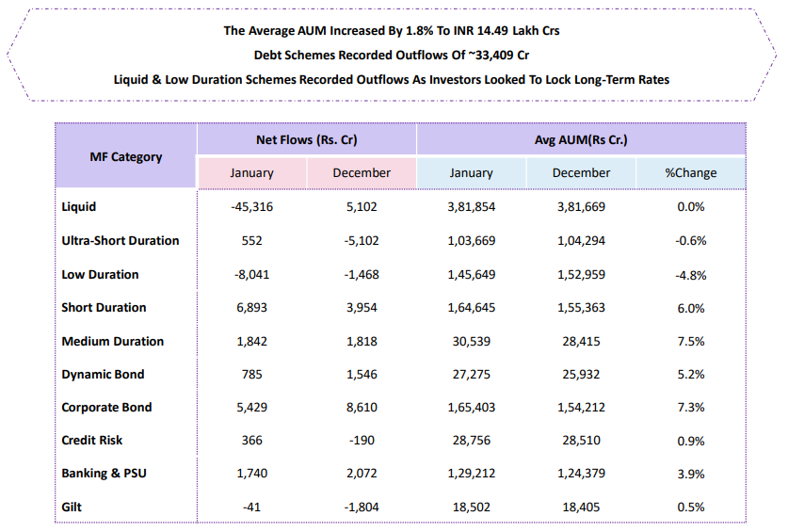Viewport: 788px width, 532px height.
Task: Select Corporate Bond December flow '8,610'
Action: 362,408
